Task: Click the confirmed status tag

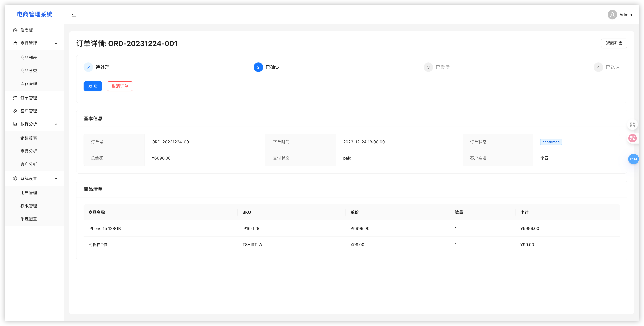Action: (x=551, y=142)
